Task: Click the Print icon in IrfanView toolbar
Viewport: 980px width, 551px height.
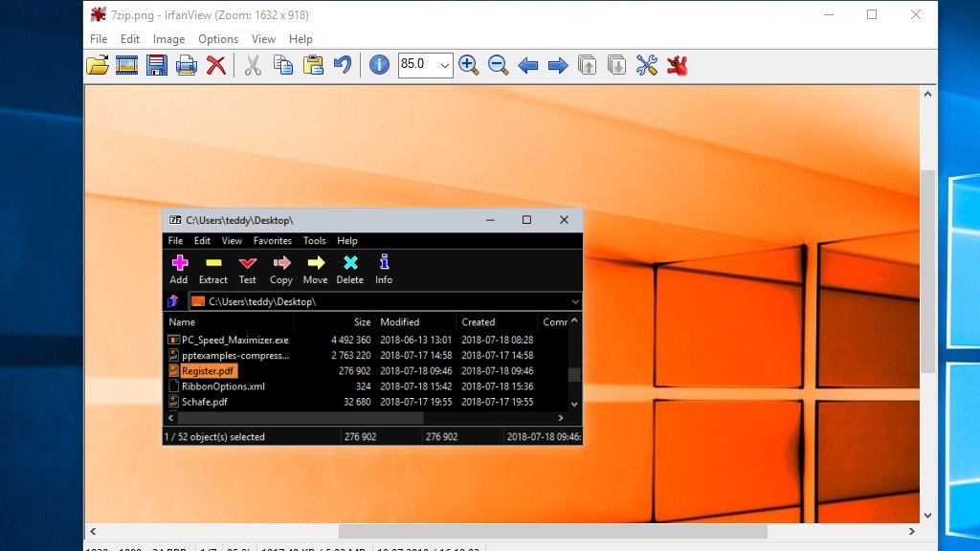Action: tap(187, 65)
